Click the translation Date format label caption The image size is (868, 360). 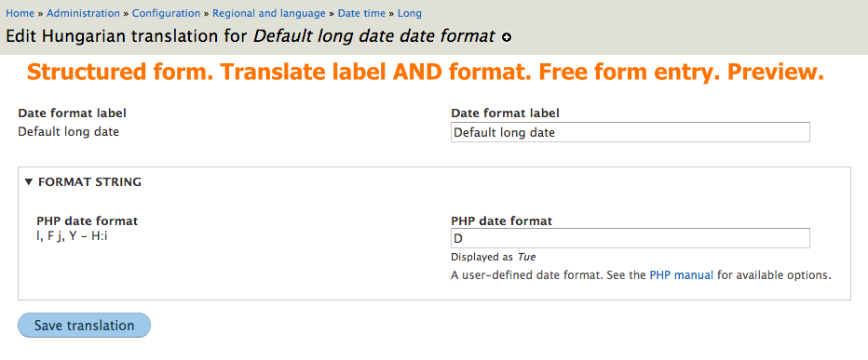(505, 113)
